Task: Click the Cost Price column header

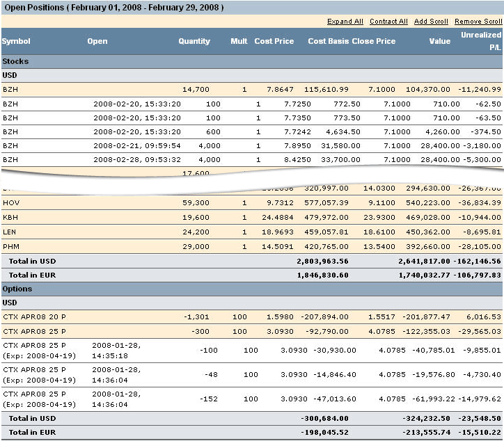Action: click(274, 41)
